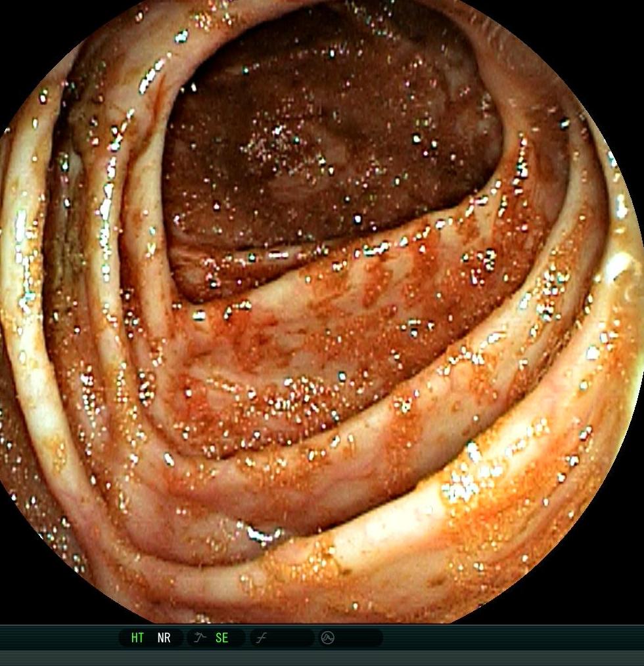Click the contrast curve icon
This screenshot has width=644, height=666.
click(262, 638)
